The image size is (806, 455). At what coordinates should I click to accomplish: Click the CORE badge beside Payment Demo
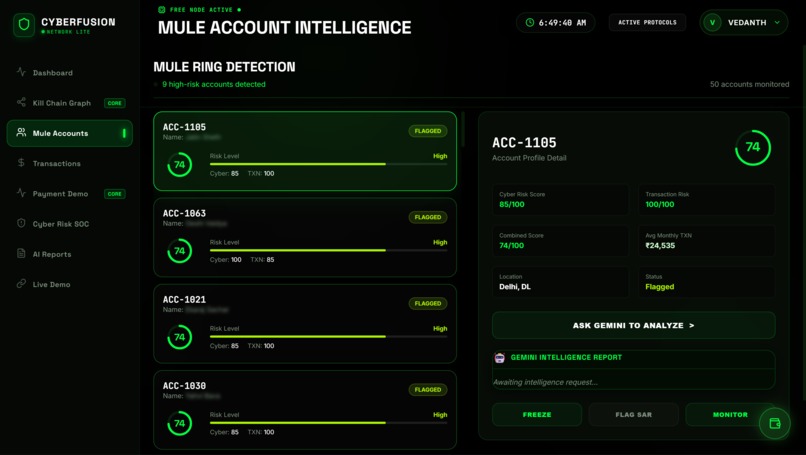click(115, 194)
